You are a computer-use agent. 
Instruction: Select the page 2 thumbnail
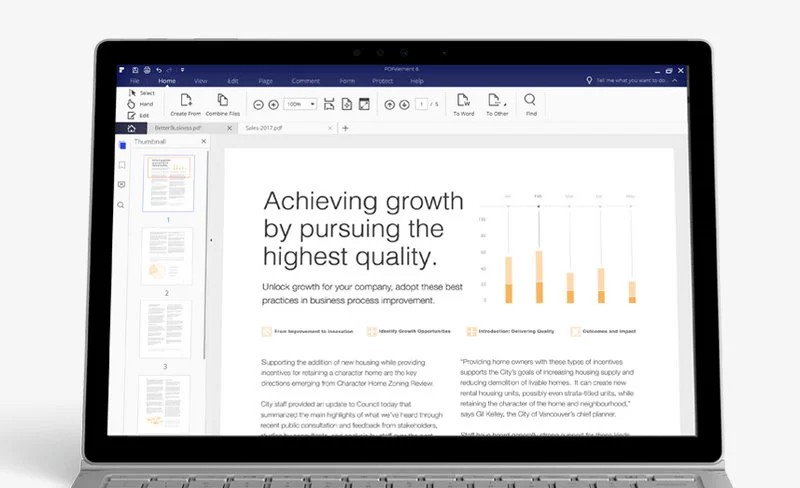[x=165, y=256]
